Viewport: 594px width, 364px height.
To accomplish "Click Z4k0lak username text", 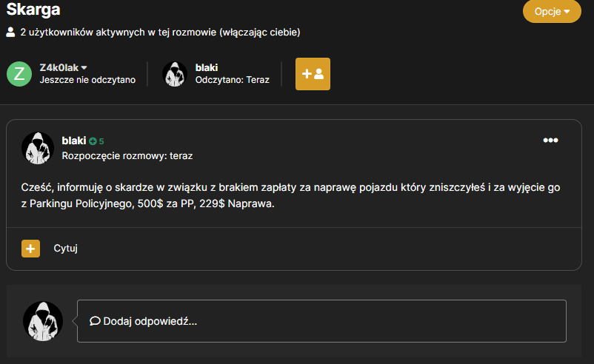I will pyautogui.click(x=59, y=68).
